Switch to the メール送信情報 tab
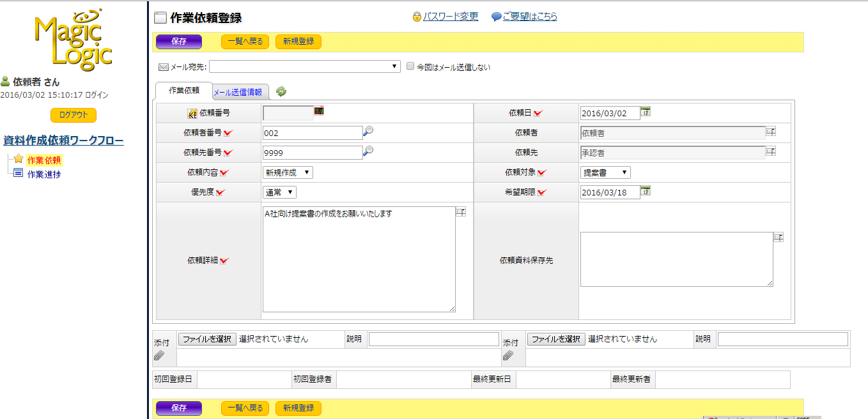The image size is (868, 419). 237,92
